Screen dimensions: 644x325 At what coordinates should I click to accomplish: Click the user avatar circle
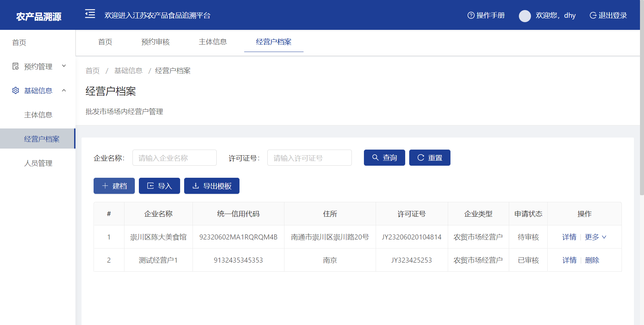525,16
